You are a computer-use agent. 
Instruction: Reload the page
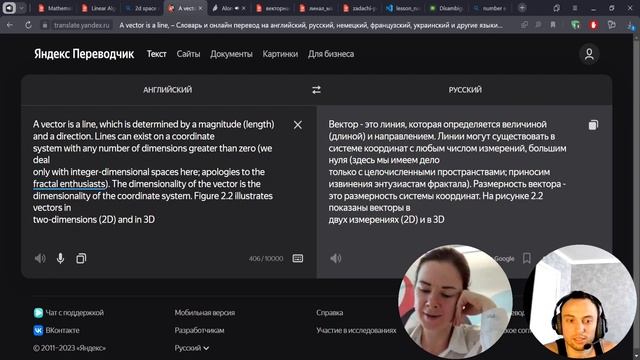click(x=28, y=25)
